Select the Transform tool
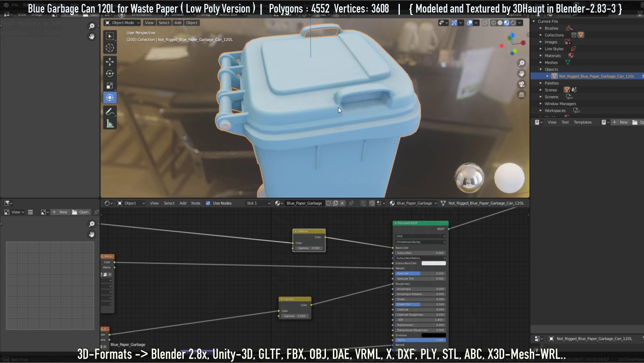Screen dimensions: 644x363 tap(110, 98)
